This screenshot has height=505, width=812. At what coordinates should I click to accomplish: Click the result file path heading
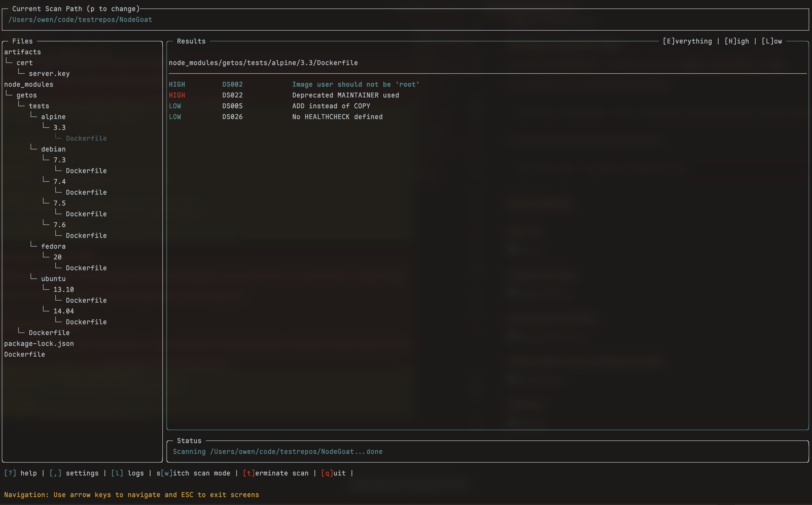263,63
